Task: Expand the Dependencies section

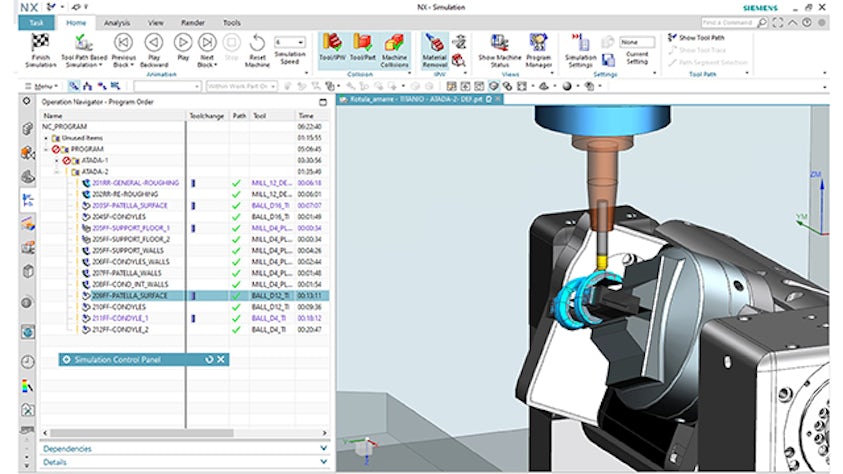Action: point(184,448)
